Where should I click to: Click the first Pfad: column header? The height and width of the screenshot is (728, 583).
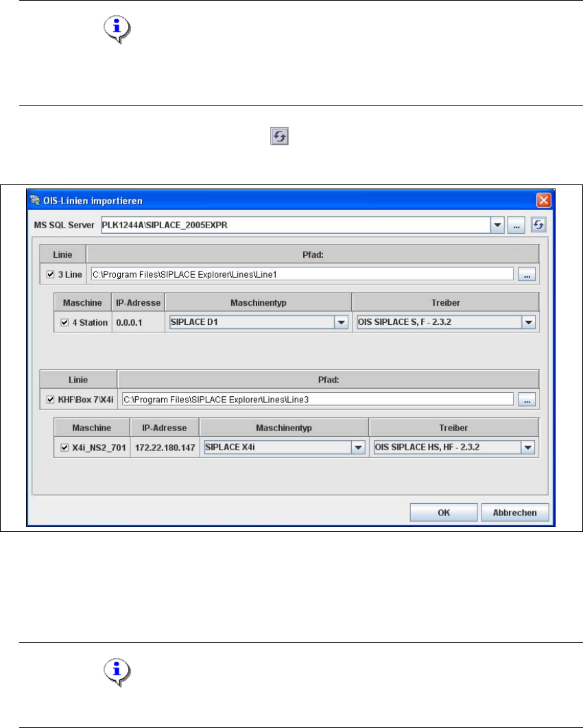[313, 254]
